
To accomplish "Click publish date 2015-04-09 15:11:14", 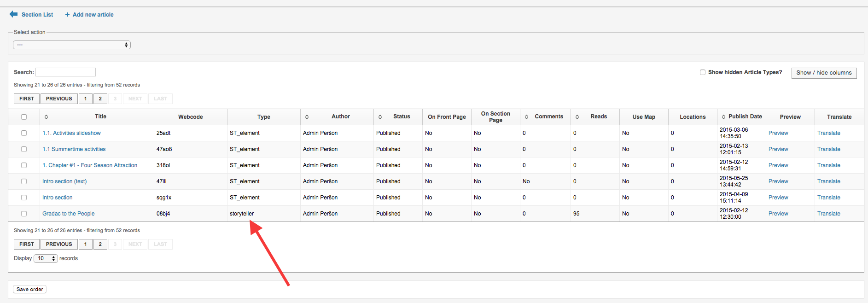I will click(734, 198).
